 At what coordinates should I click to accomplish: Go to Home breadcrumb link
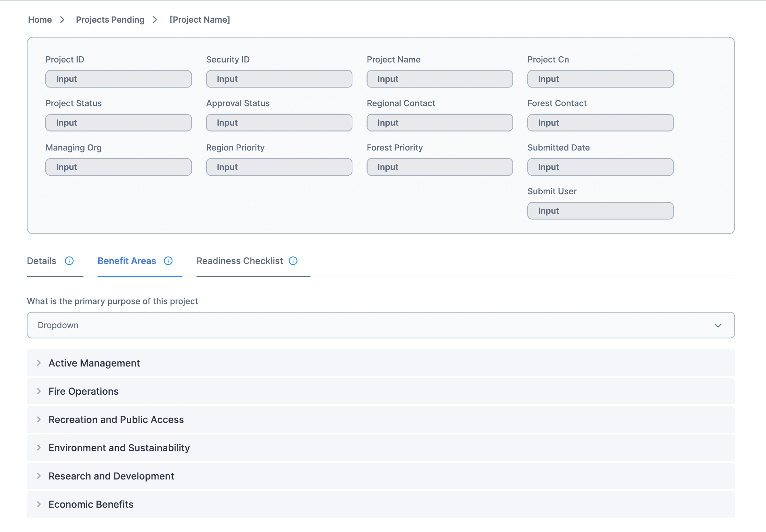click(x=40, y=20)
